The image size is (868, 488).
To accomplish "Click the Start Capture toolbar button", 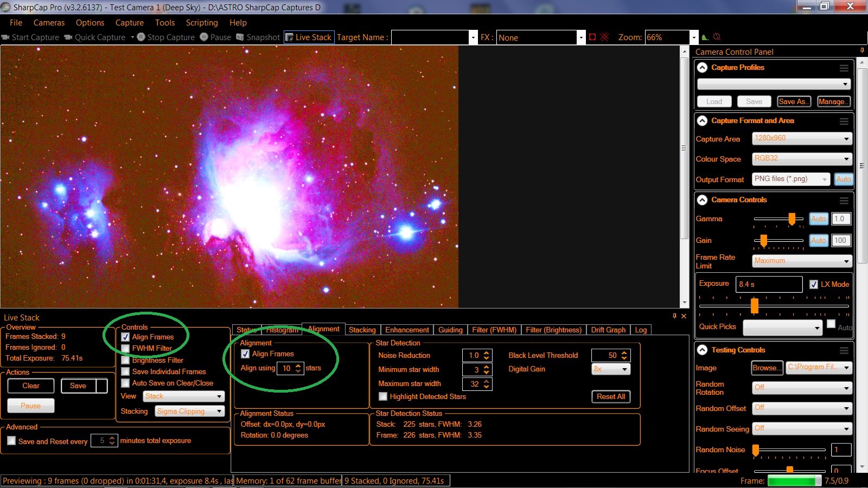I will [x=30, y=37].
